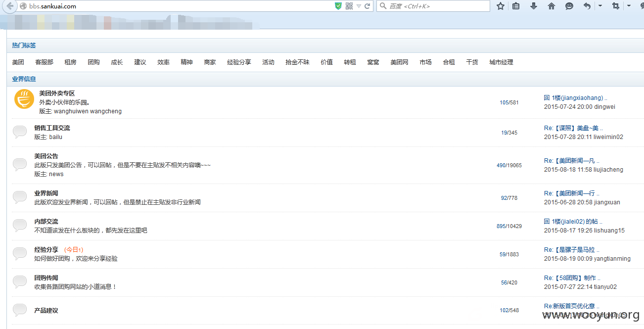
Task: Expand dropdown arrow next to undo icon
Action: pos(600,6)
